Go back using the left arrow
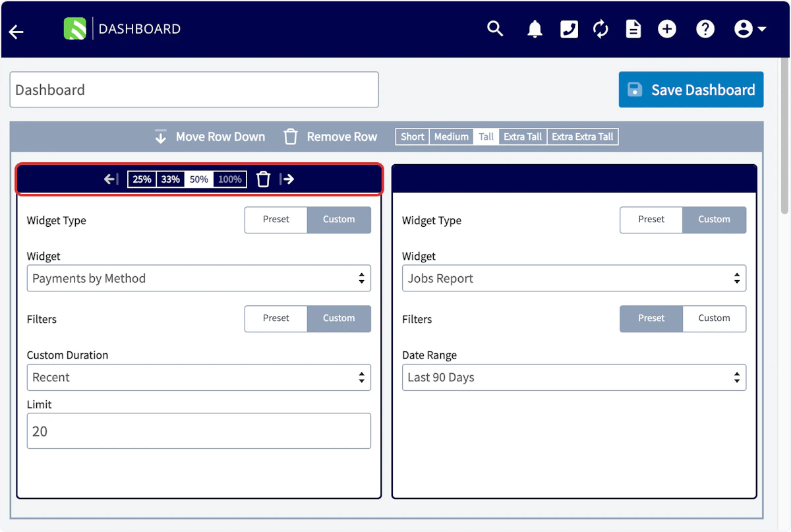The image size is (791, 532). tap(16, 32)
